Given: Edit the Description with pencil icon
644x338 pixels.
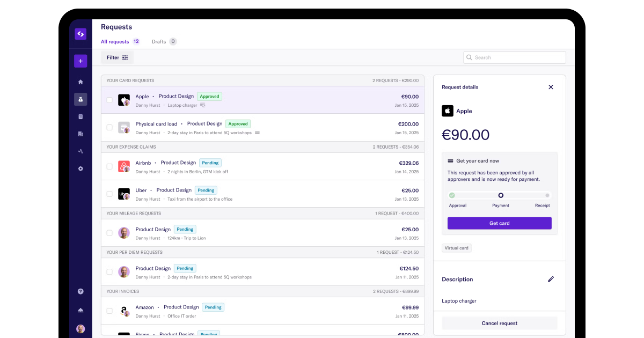Looking at the screenshot, I should (551, 279).
